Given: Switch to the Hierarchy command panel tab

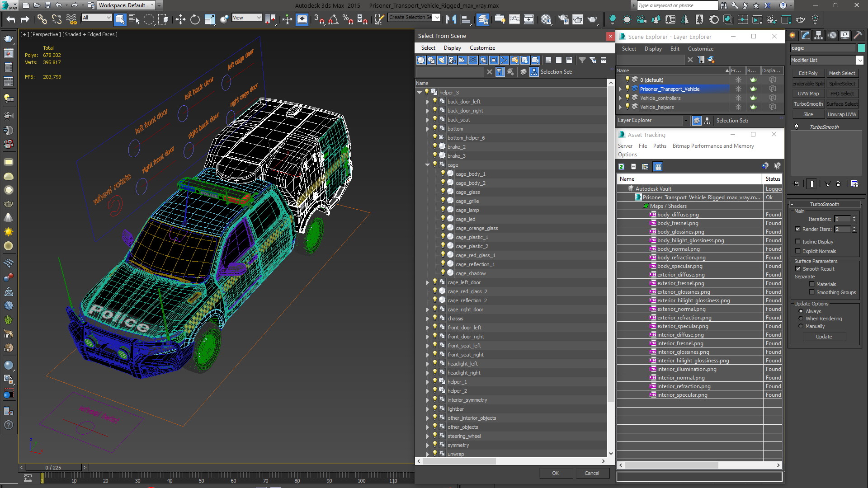Looking at the screenshot, I should (x=819, y=35).
